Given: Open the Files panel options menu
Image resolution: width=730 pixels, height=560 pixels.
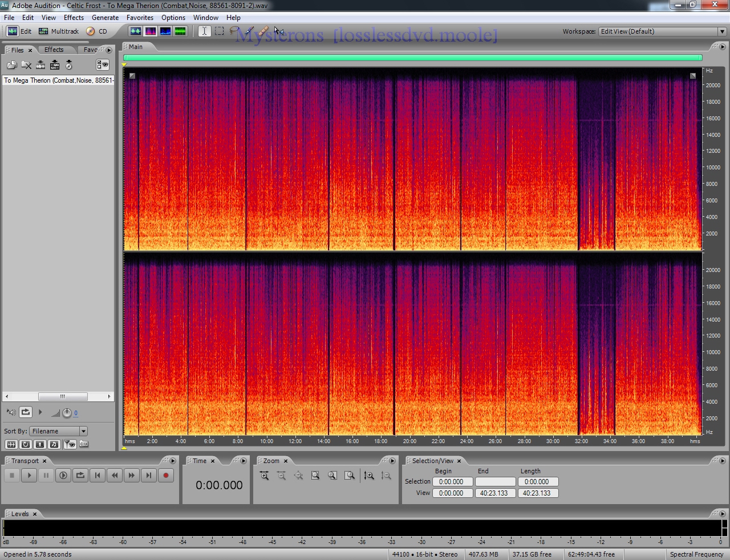Looking at the screenshot, I should 109,50.
